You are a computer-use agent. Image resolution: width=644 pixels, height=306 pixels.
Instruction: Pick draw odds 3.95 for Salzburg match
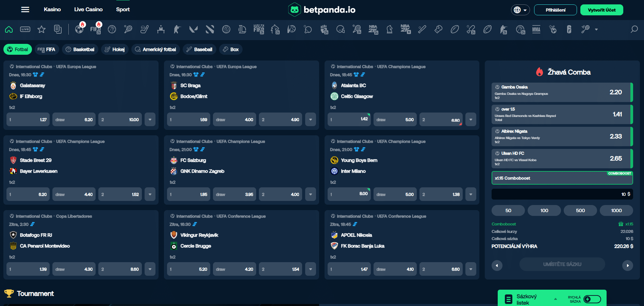[x=234, y=194]
